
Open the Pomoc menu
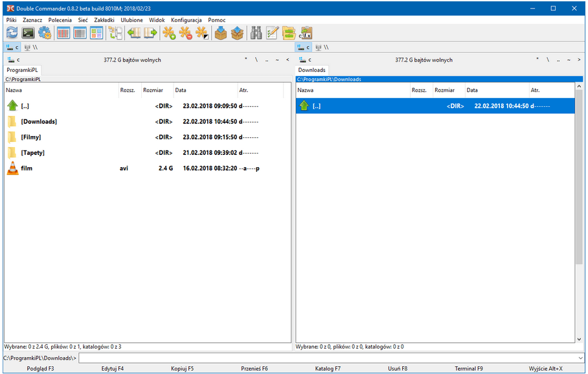pos(217,20)
